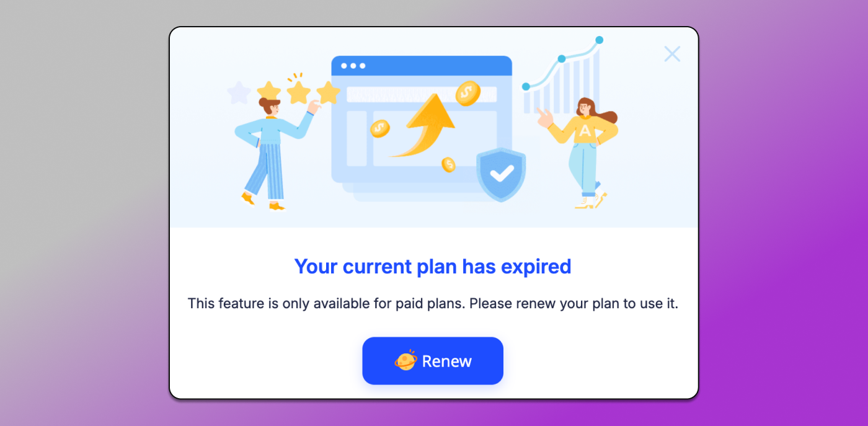Click the Renew button
Viewport: 868px width, 426px height.
(433, 361)
